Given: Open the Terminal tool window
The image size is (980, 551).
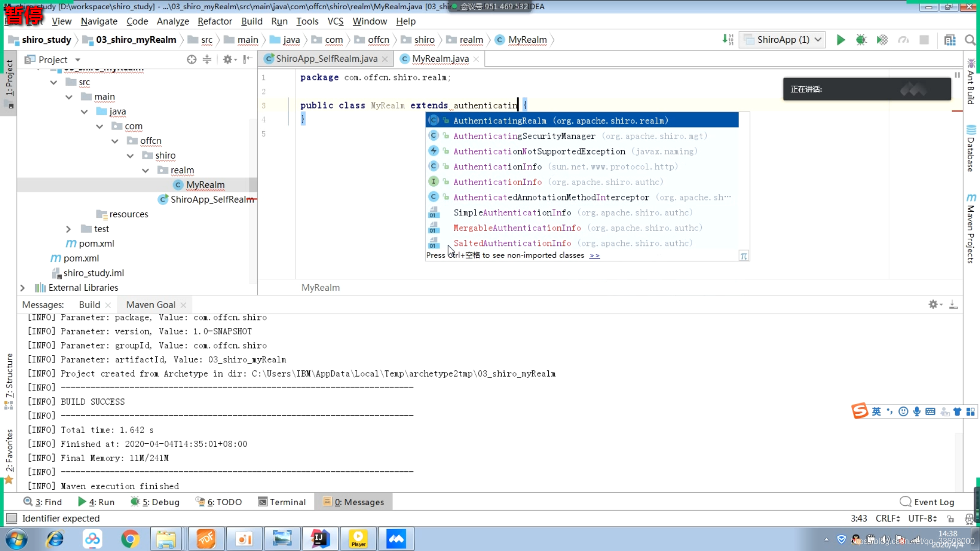Looking at the screenshot, I should click(282, 502).
